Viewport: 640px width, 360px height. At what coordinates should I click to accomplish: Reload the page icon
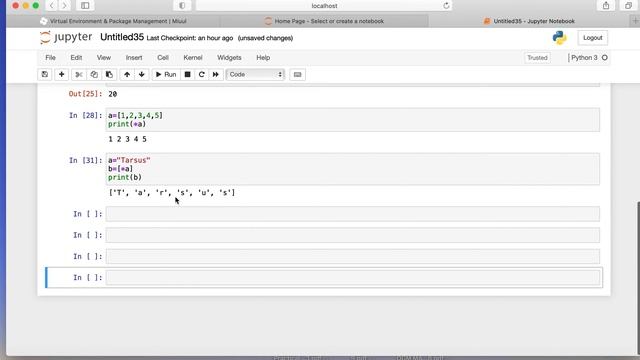446,5
